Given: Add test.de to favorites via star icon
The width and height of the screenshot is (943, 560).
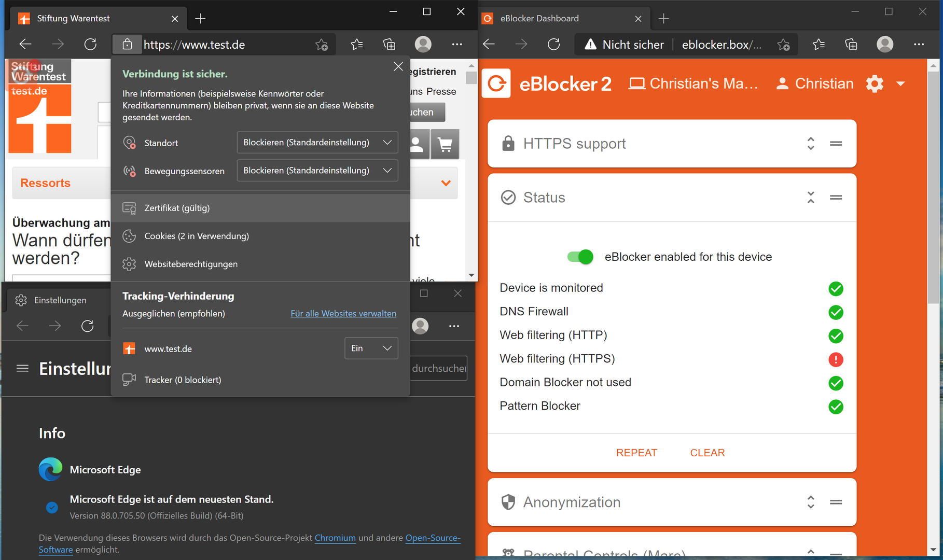Looking at the screenshot, I should [322, 45].
